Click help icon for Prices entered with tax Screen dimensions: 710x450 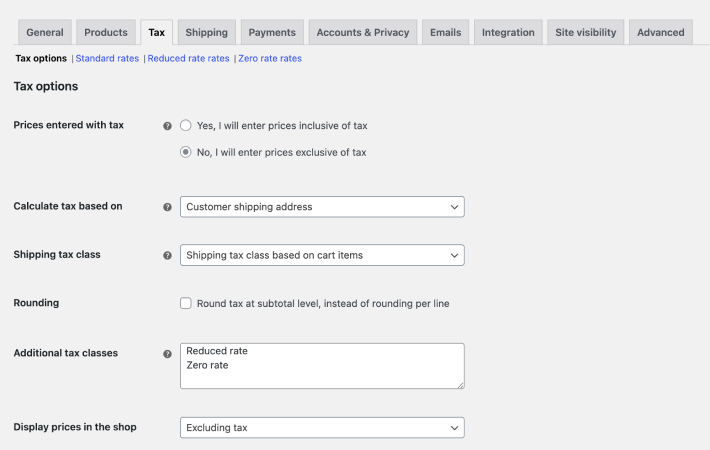click(168, 126)
